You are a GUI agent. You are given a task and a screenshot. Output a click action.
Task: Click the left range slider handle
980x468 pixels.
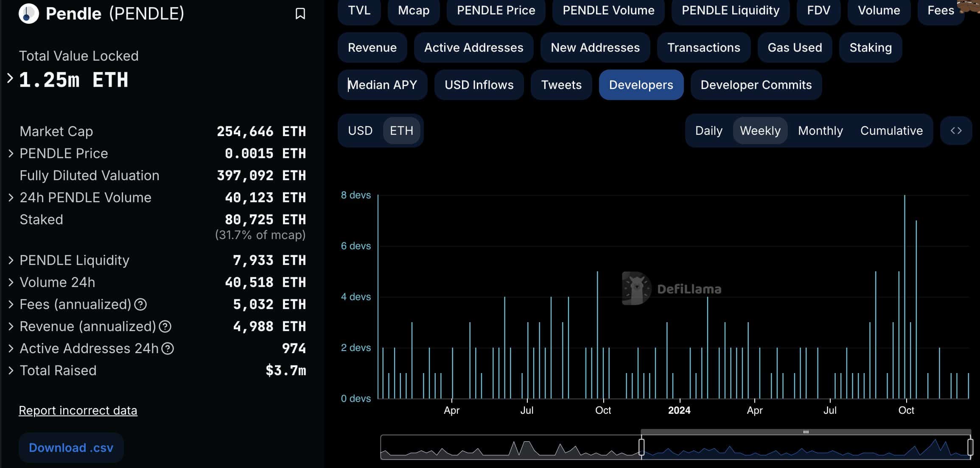point(641,447)
